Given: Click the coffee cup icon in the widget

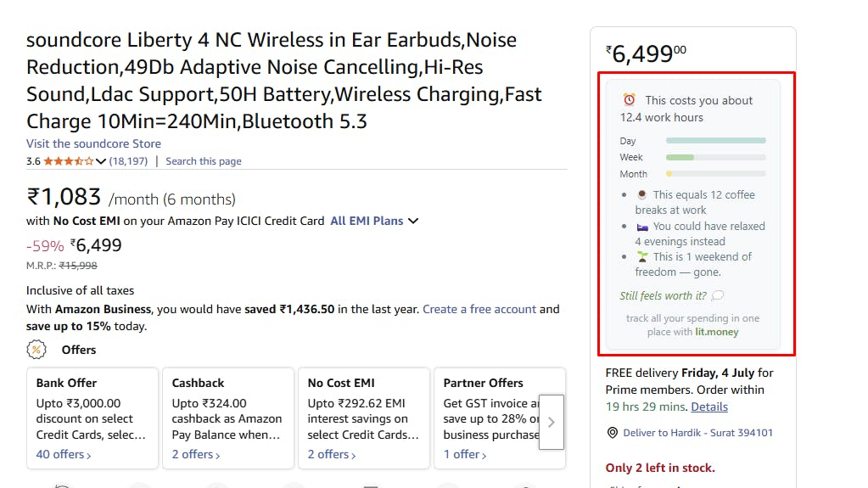Looking at the screenshot, I should [641, 195].
